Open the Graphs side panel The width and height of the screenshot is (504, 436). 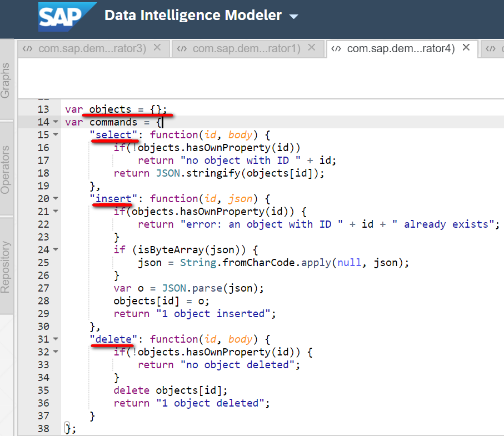point(6,81)
